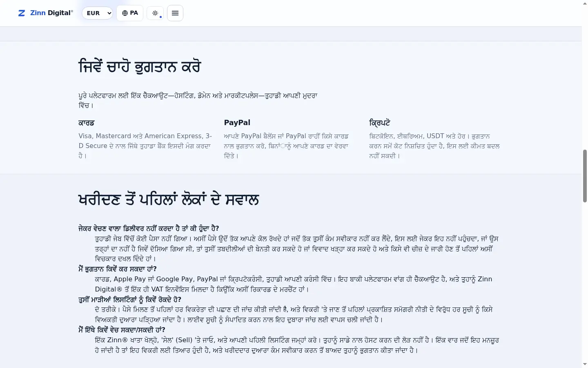
Task: Click the answer beginning 'ਤੁਹਾਡੀ ਜੇਬ ਵਿੱਚੋਂ'
Action: tap(297, 249)
